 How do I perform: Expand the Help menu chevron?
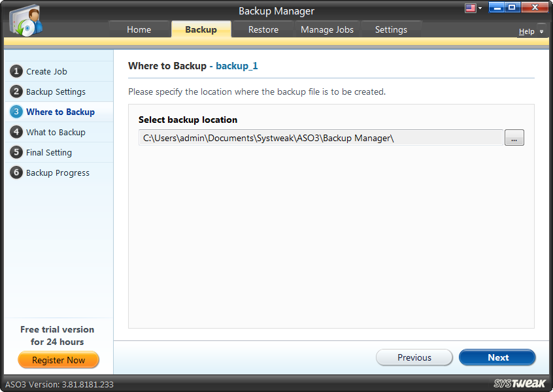(542, 31)
